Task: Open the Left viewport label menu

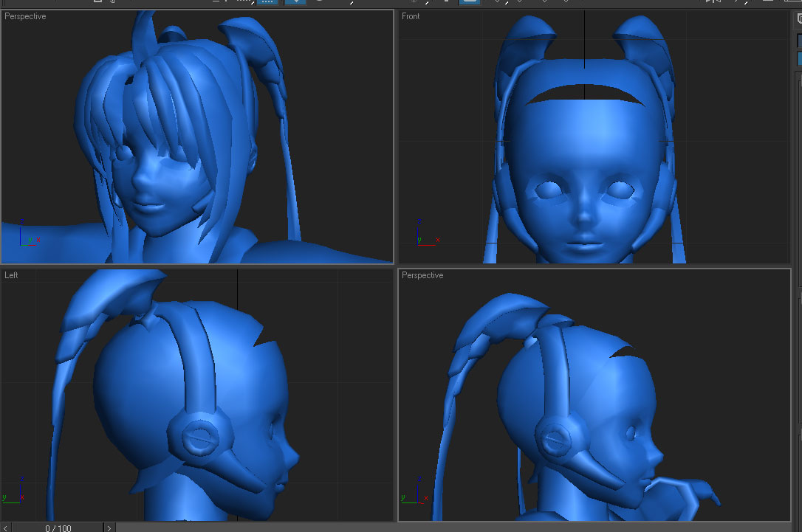Action: [11, 275]
